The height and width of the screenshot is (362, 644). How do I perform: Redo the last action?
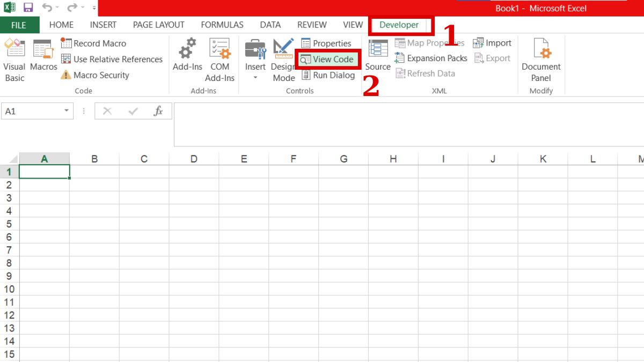pos(72,8)
